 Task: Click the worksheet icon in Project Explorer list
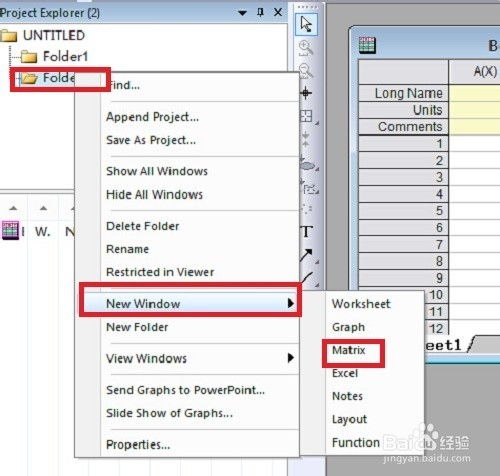(x=10, y=231)
